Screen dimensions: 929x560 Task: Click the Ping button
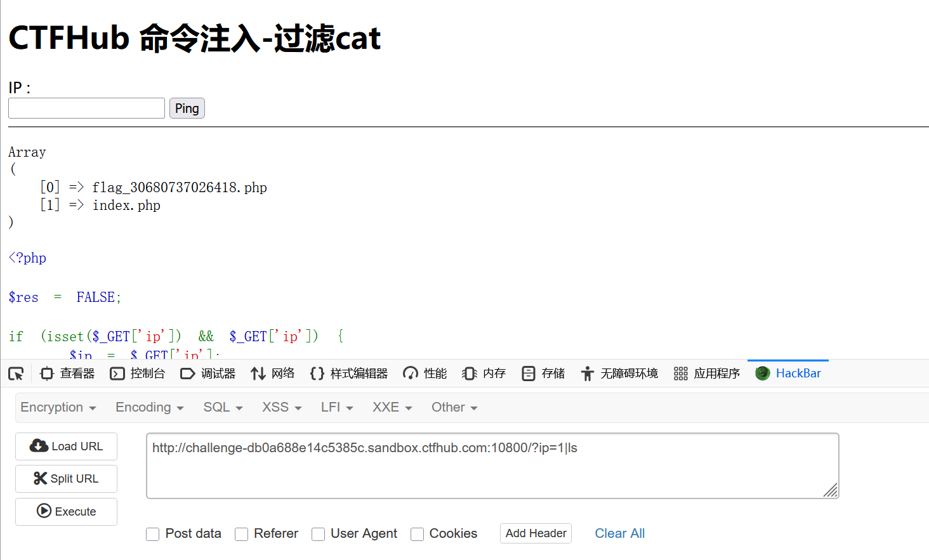pyautogui.click(x=187, y=108)
